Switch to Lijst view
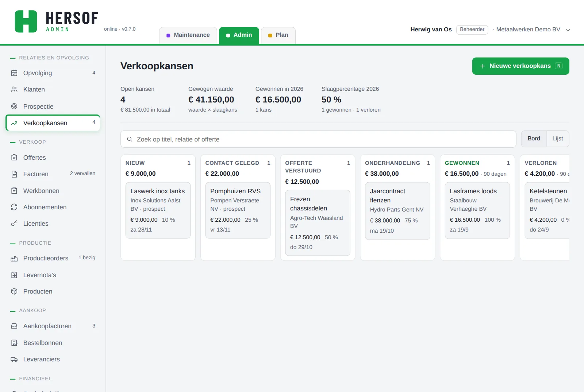 (557, 139)
